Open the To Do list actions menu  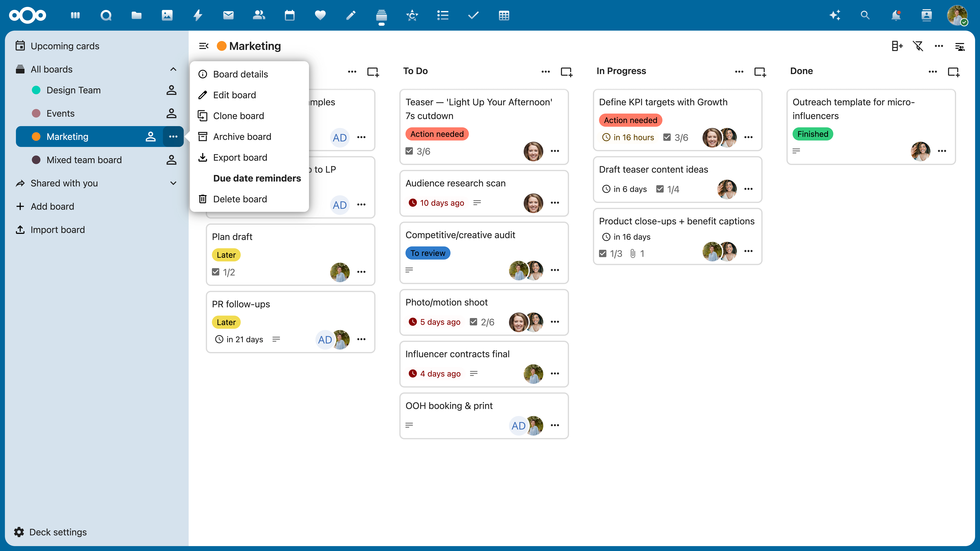546,71
